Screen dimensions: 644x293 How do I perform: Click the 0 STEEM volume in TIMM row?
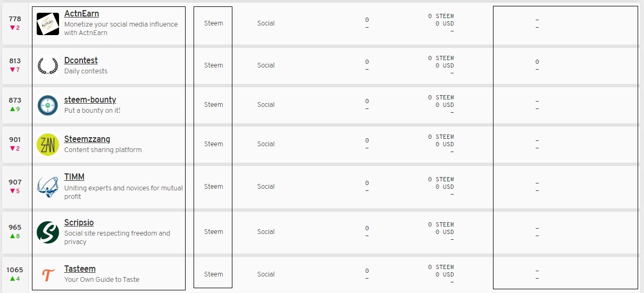coord(441,179)
